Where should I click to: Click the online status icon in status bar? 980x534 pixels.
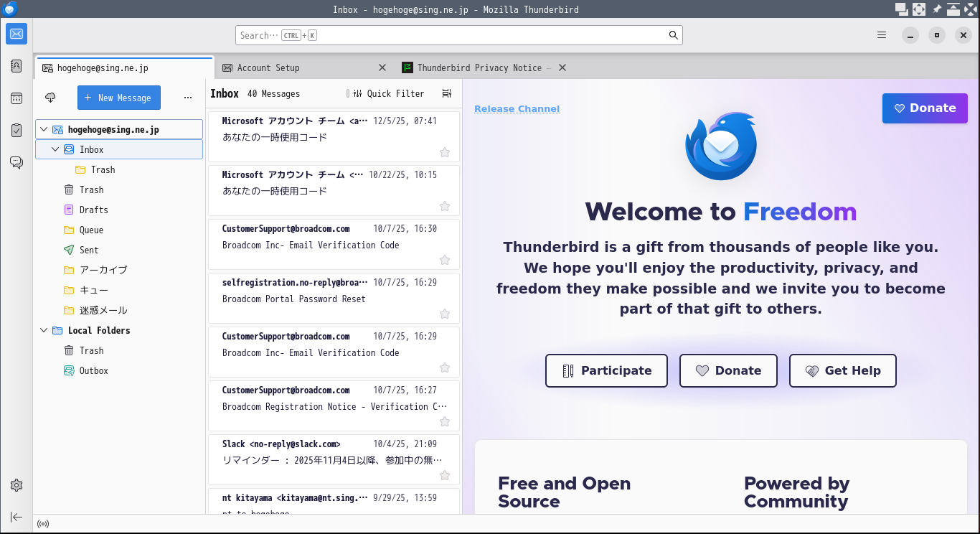43,524
